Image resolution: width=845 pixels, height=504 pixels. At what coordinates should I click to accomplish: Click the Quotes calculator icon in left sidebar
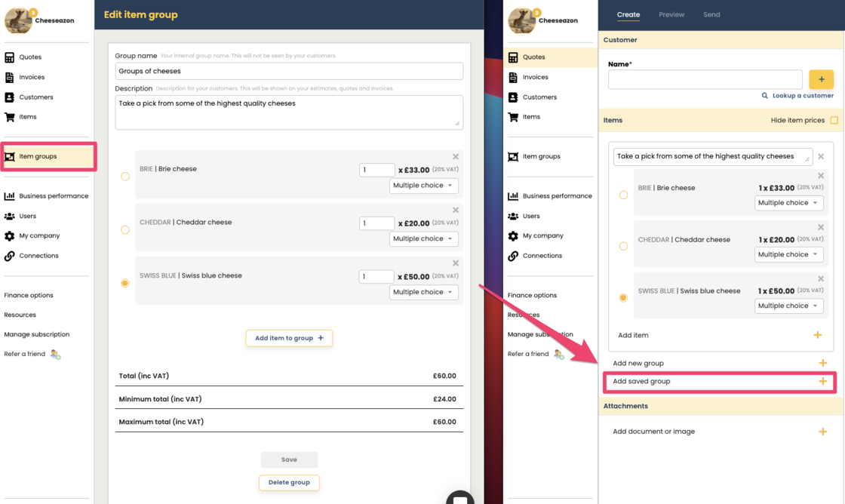[10, 57]
